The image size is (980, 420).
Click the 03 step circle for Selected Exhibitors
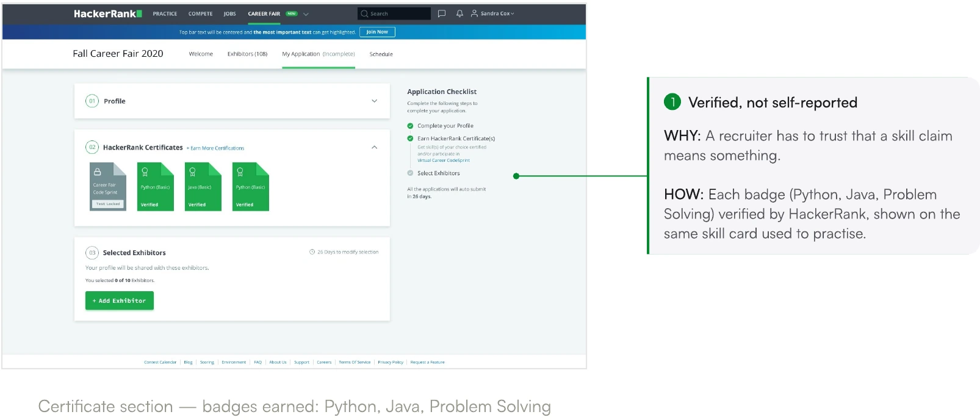(x=92, y=252)
